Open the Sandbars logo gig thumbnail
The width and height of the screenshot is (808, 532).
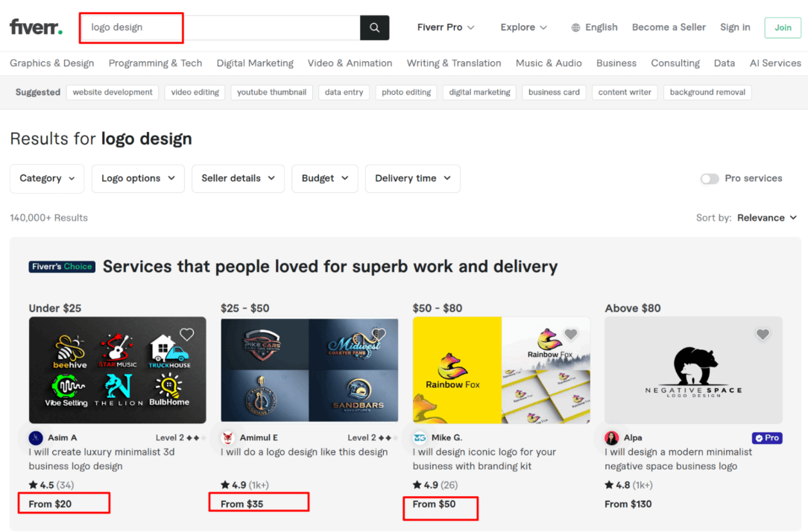click(x=309, y=370)
